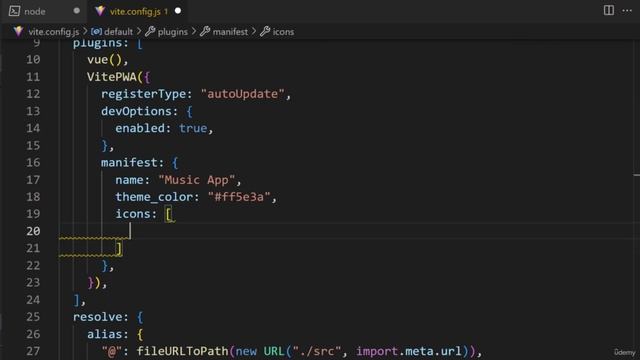Click the opening bracket after icons
The image size is (640, 360).
pyautogui.click(x=169, y=214)
